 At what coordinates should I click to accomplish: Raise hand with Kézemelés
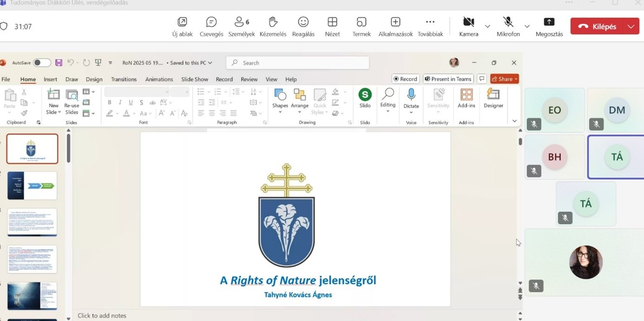point(273,27)
